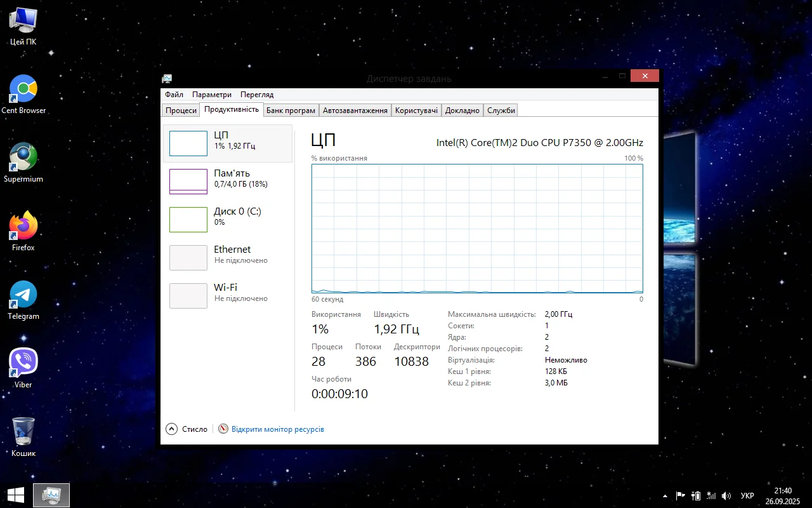Switch to the Автозавантаження tab
This screenshot has width=812, height=508.
[x=355, y=110]
